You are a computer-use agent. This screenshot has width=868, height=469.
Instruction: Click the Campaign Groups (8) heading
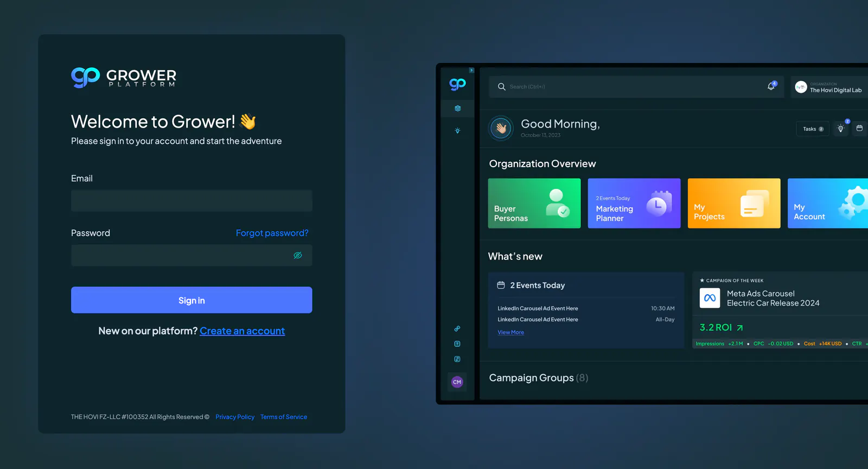pyautogui.click(x=539, y=378)
